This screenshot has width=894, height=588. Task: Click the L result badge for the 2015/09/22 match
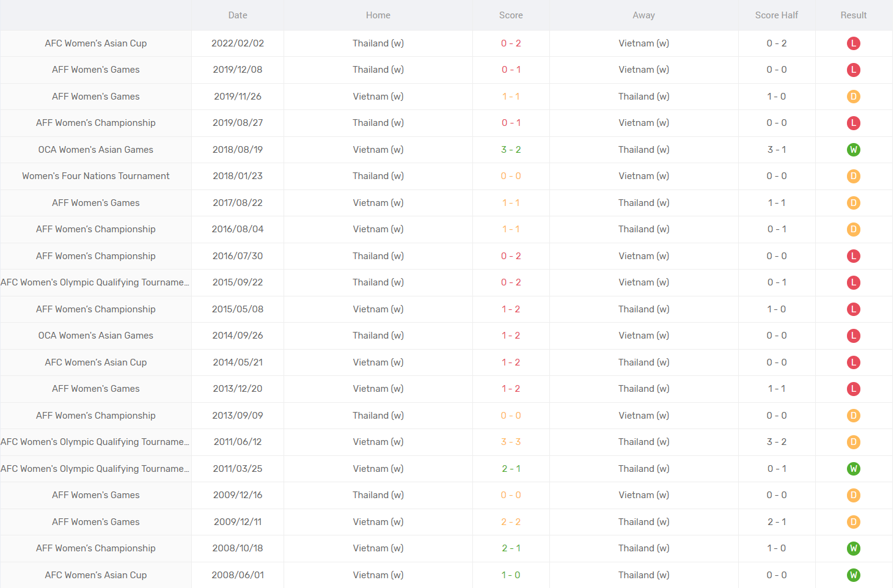[x=853, y=282]
